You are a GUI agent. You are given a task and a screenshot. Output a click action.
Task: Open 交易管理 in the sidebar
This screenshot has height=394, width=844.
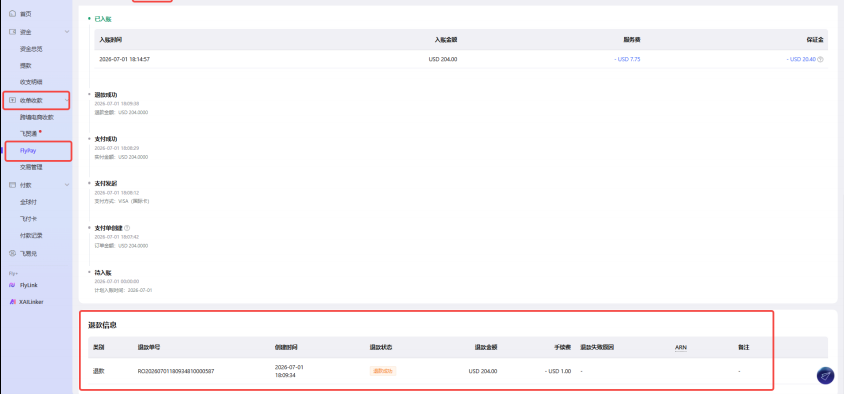31,167
